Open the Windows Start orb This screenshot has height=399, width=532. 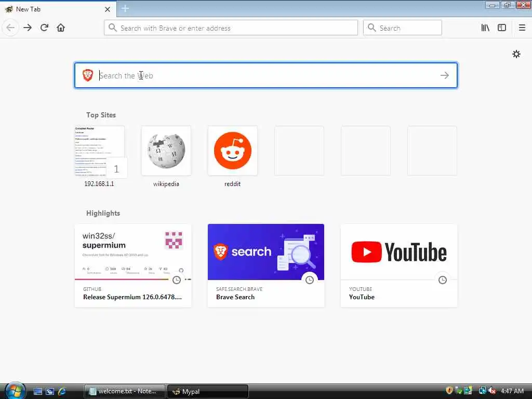pos(15,391)
